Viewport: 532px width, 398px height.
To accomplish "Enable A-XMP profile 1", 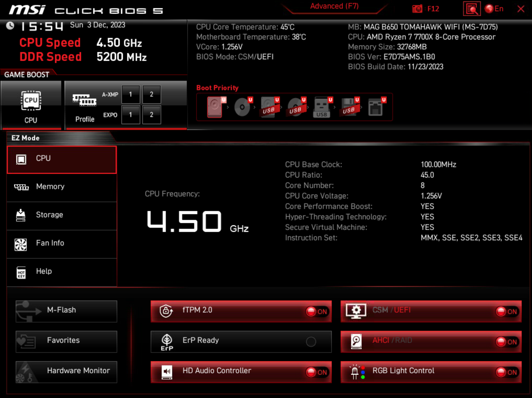I will [x=131, y=94].
